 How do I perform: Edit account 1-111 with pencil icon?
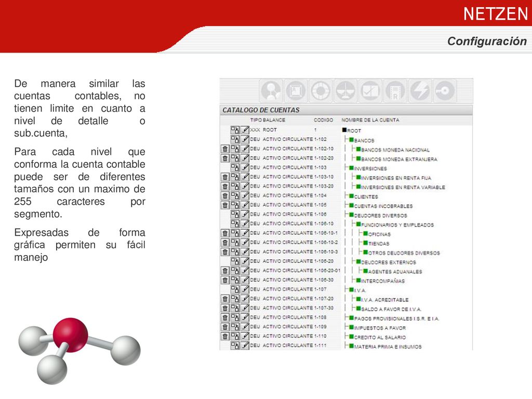click(245, 345)
